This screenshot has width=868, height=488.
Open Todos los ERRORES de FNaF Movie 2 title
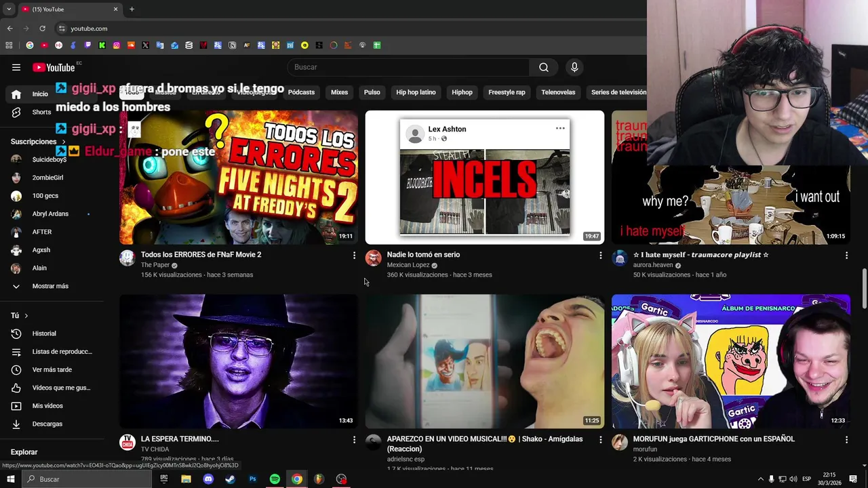click(201, 255)
